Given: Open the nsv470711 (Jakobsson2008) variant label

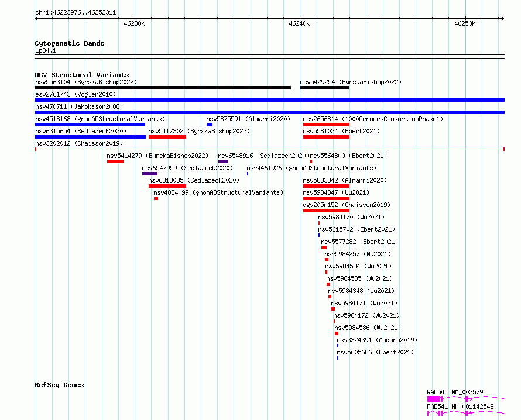Looking at the screenshot, I should [79, 106].
